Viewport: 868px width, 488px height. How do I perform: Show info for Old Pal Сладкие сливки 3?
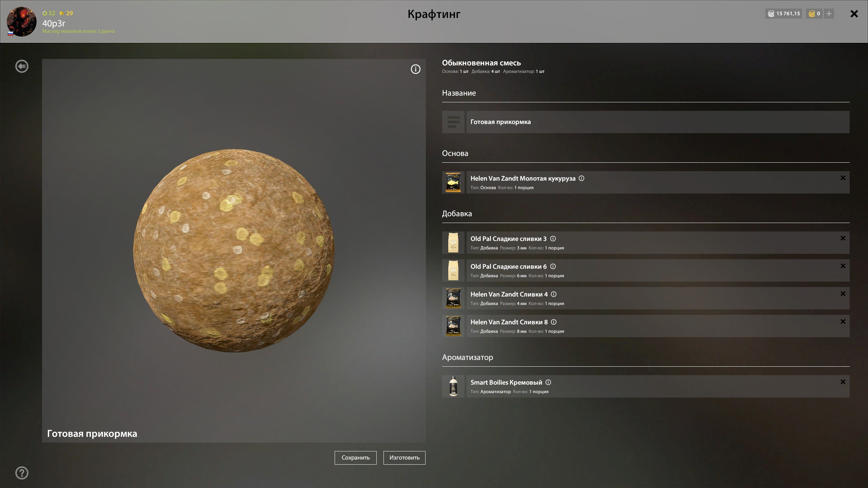pyautogui.click(x=553, y=239)
